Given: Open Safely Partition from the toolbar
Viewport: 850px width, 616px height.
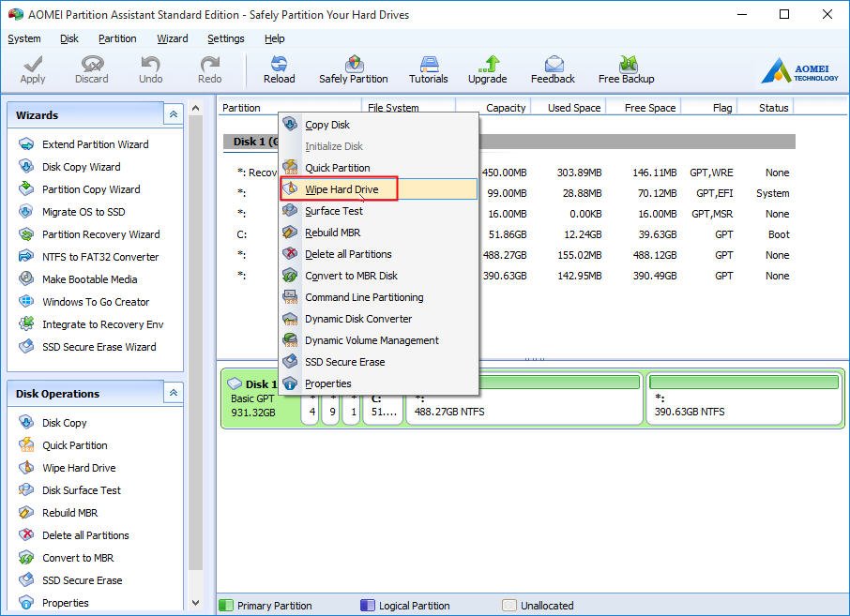Looking at the screenshot, I should [x=354, y=69].
